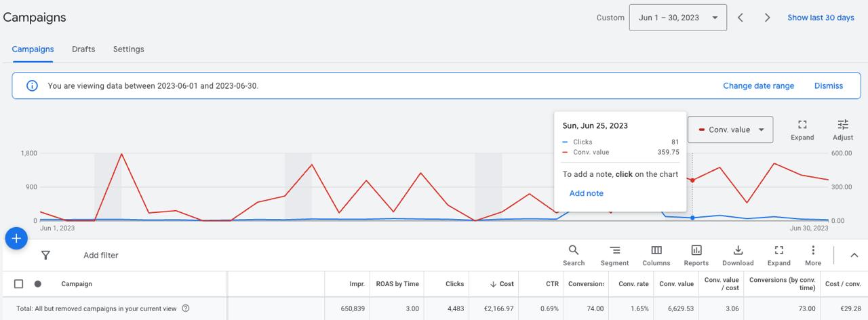Open the Jun 1 – 30, 2023 date dropdown
The height and width of the screenshot is (320, 868).
coord(677,18)
